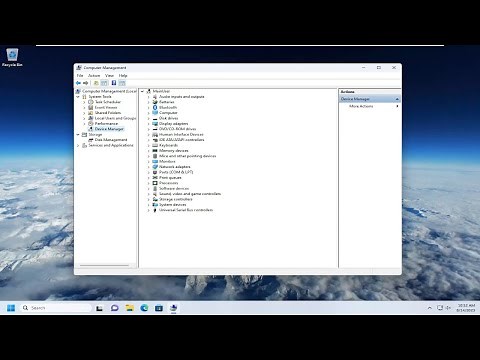This screenshot has height=360, width=480.
Task: Select Shared Folders in the console tree
Action: click(x=108, y=113)
